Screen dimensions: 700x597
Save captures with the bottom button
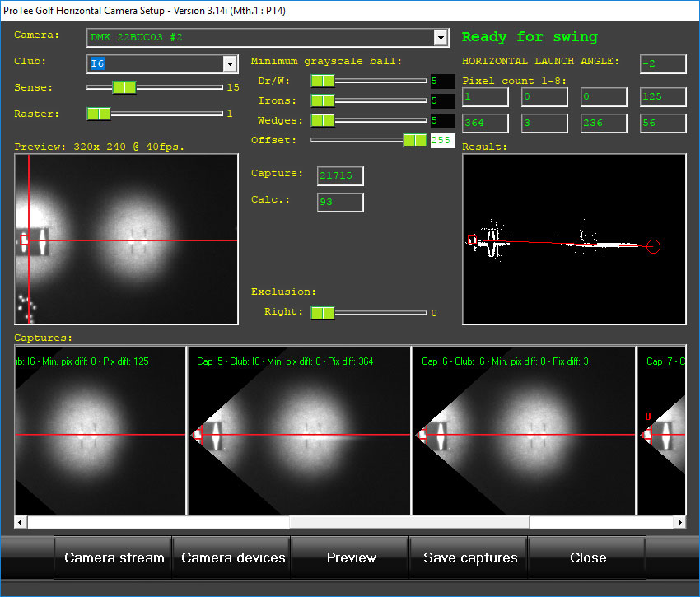469,557
